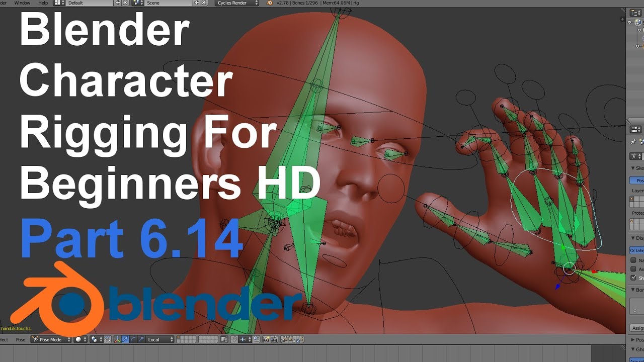Click the pin properties context icon
Viewport: 644px width, 362px height.
click(633, 142)
